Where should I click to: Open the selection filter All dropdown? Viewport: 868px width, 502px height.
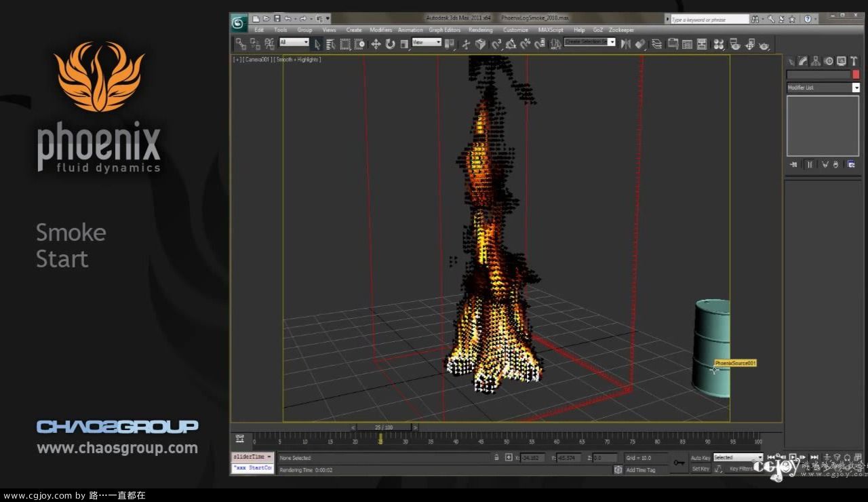(x=294, y=42)
